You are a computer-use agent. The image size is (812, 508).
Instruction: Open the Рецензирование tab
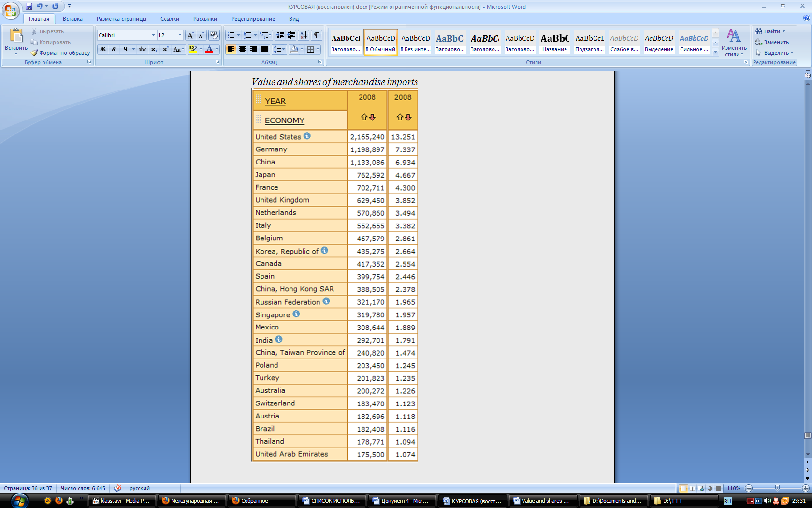(253, 19)
